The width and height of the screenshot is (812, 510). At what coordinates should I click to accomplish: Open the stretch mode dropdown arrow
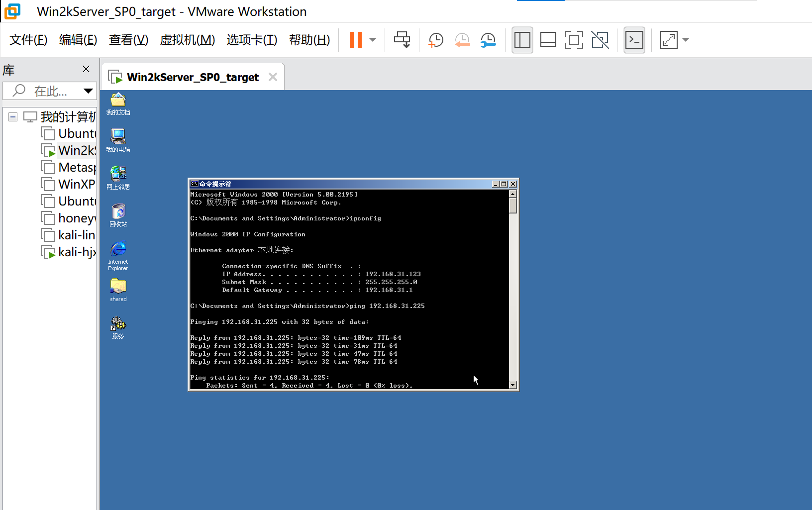[x=686, y=40]
